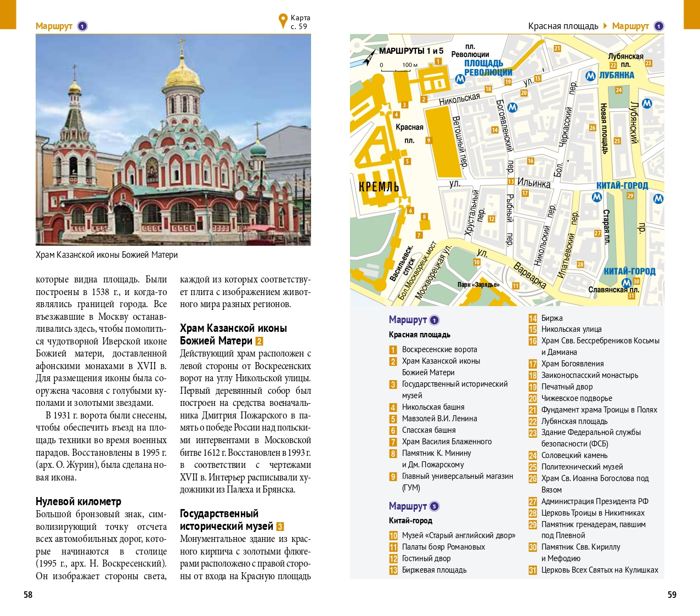The width and height of the screenshot is (700, 616).
Task: Click the route 1 badge in left page header
Action: coord(82,26)
